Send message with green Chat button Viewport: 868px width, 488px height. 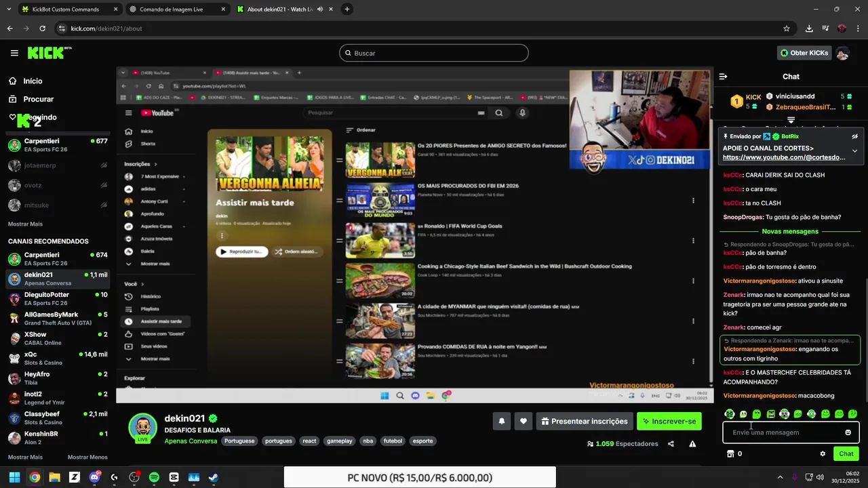(x=846, y=453)
